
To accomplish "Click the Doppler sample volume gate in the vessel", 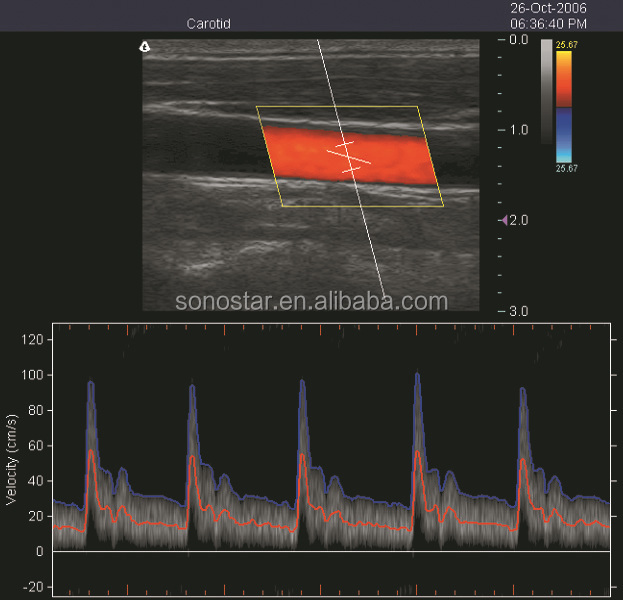I will tap(348, 157).
